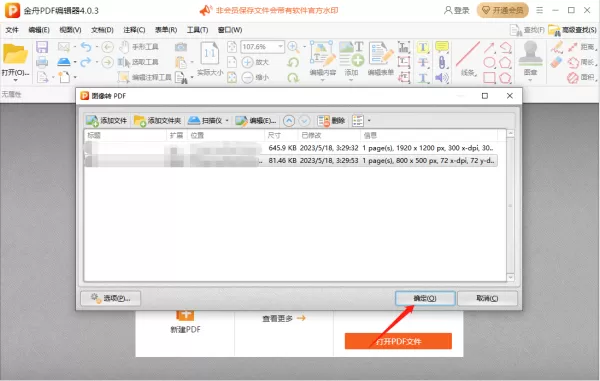Image resolution: width=600 pixels, height=381 pixels.
Task: Click the redo arrow icon
Action: (x=86, y=62)
